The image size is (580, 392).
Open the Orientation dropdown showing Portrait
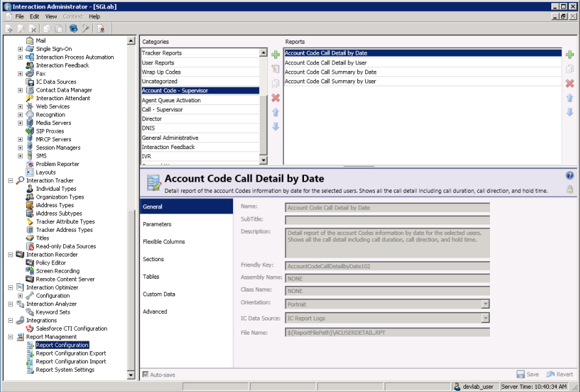click(486, 304)
